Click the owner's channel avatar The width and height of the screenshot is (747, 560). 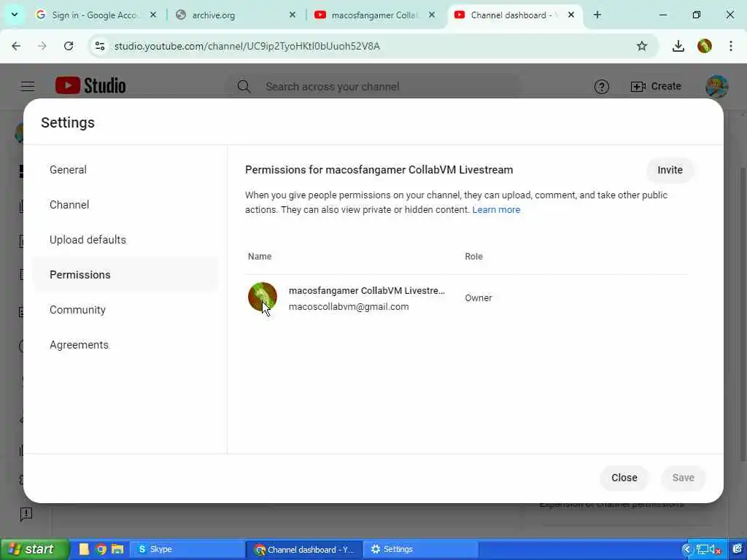263,297
